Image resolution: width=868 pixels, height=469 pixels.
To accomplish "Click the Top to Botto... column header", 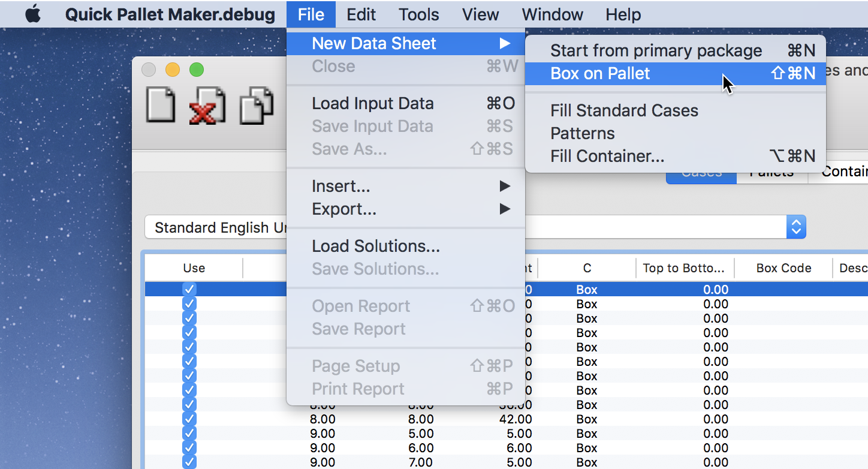I will tap(685, 268).
